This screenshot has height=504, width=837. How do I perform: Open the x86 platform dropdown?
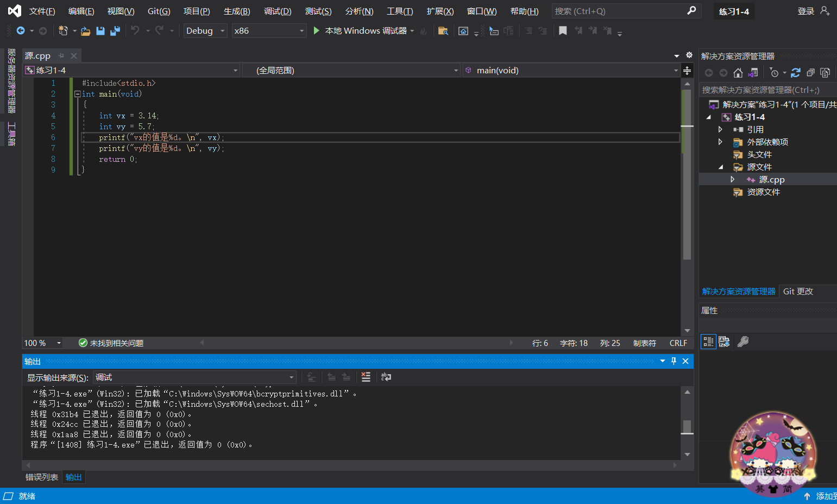coord(269,31)
